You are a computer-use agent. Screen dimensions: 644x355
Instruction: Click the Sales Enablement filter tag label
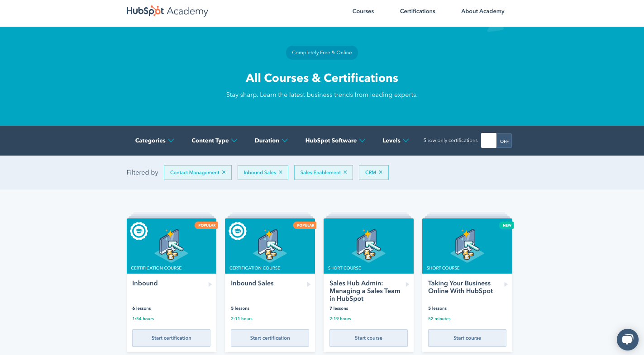[320, 172]
